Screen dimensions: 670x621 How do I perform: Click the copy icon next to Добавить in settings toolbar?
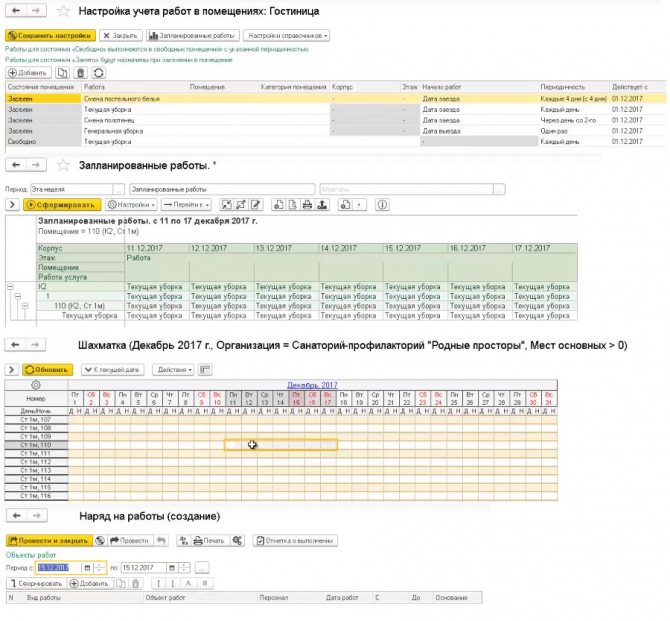(62, 73)
